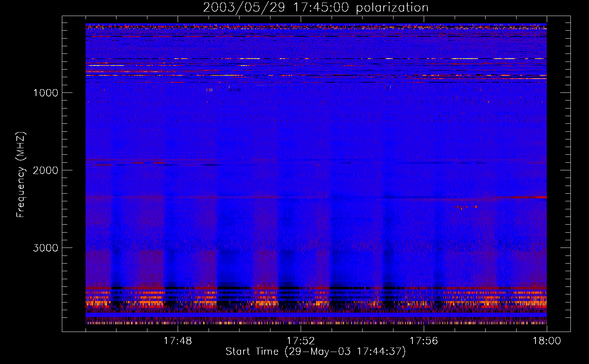Click the 3000 frequency tick label
589x364 pixels.
coord(46,248)
